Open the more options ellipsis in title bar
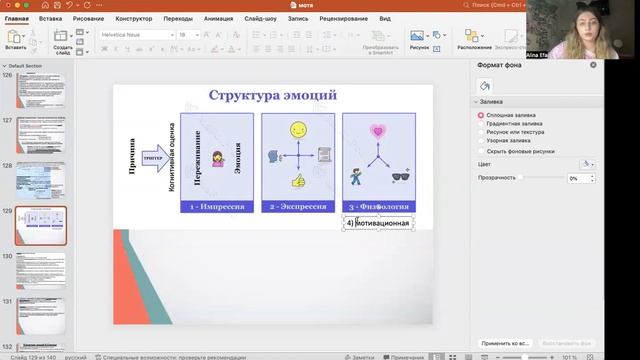This screenshot has width=640, height=360. pos(99,5)
